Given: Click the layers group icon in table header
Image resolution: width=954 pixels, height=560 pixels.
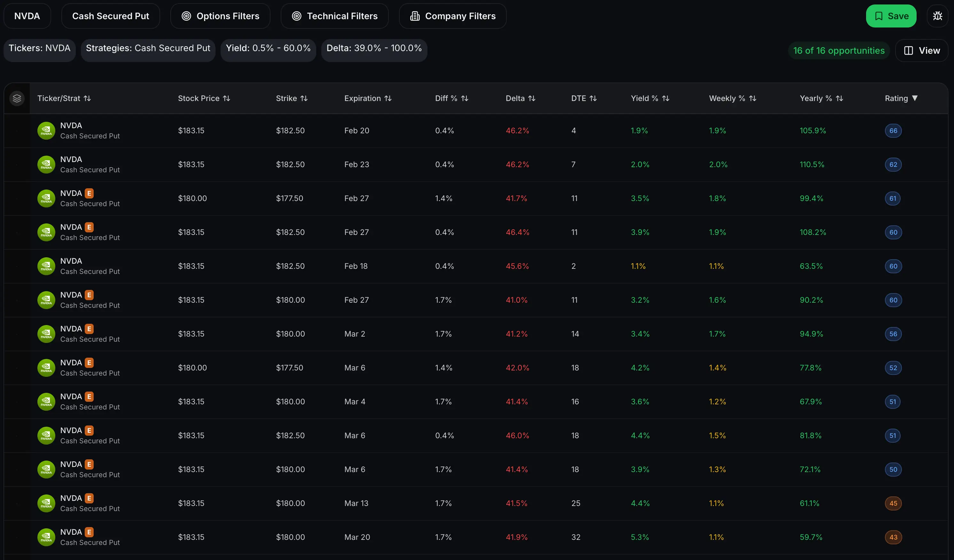Looking at the screenshot, I should click(x=17, y=98).
